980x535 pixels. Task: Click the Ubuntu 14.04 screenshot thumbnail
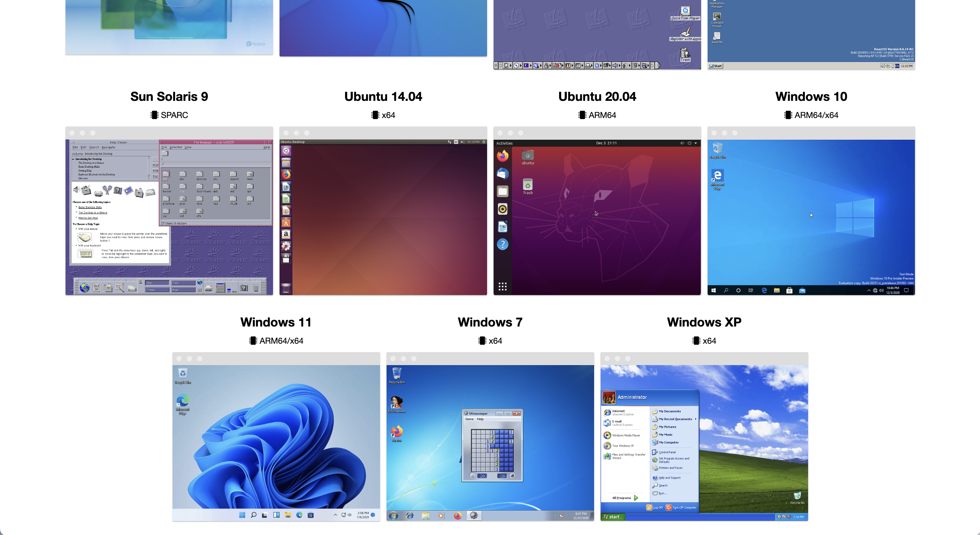pyautogui.click(x=383, y=217)
